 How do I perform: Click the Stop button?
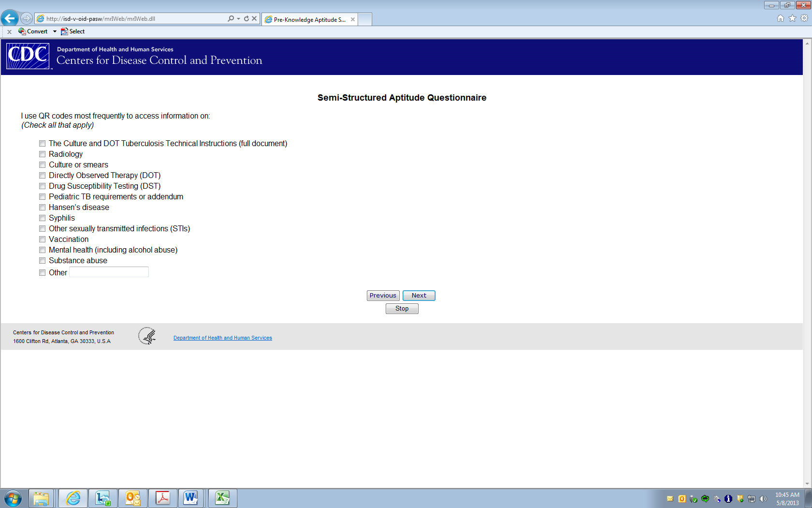click(x=402, y=309)
